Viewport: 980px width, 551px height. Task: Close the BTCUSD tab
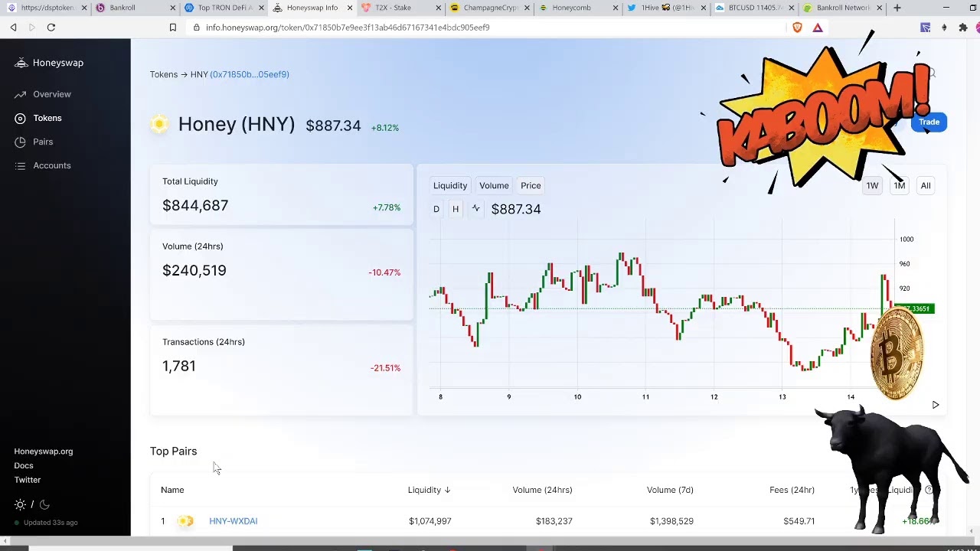(792, 8)
